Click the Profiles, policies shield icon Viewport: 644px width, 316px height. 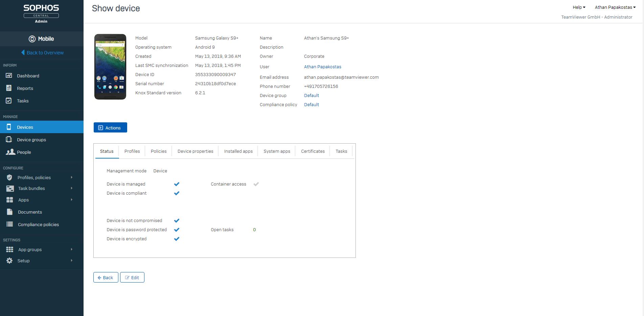pyautogui.click(x=9, y=177)
